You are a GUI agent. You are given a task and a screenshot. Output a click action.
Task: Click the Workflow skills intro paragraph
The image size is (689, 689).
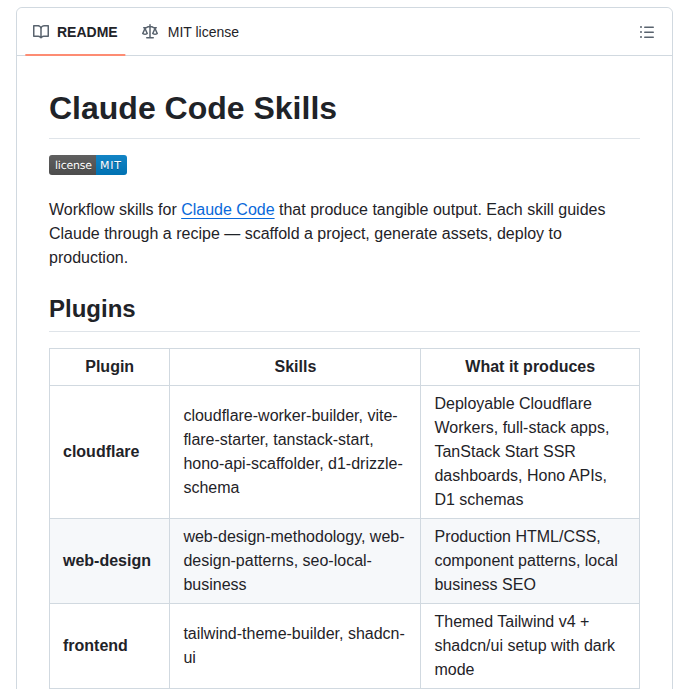[327, 233]
